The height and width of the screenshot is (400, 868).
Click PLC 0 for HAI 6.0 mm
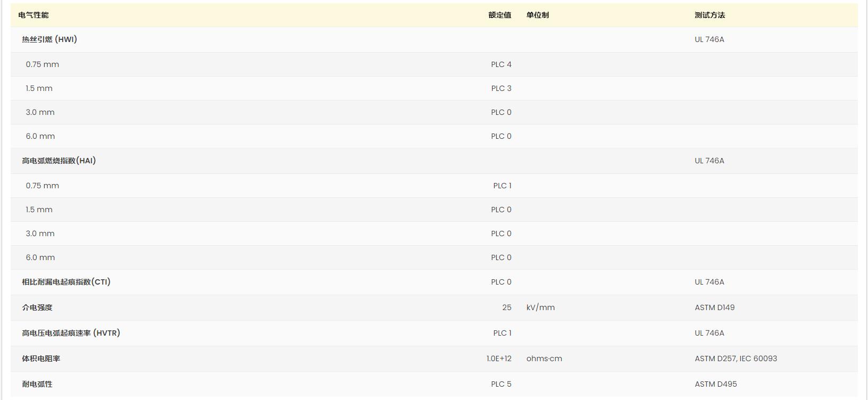[501, 257]
